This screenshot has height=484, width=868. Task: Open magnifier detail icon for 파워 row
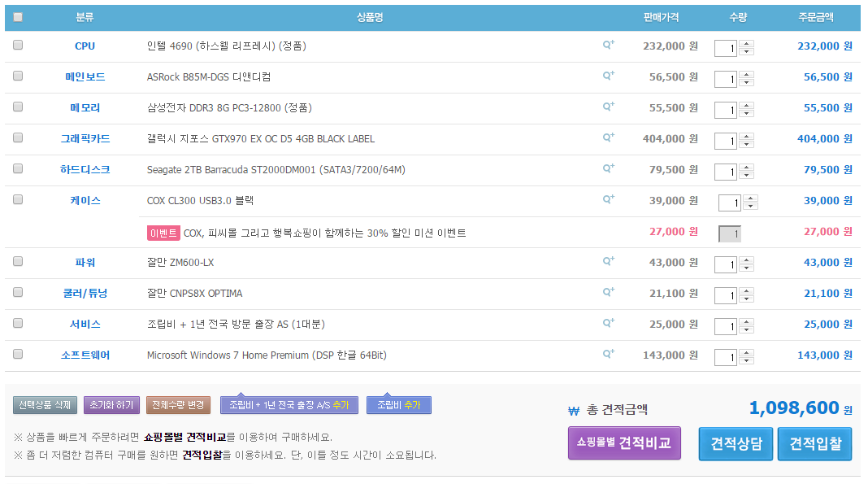point(609,261)
